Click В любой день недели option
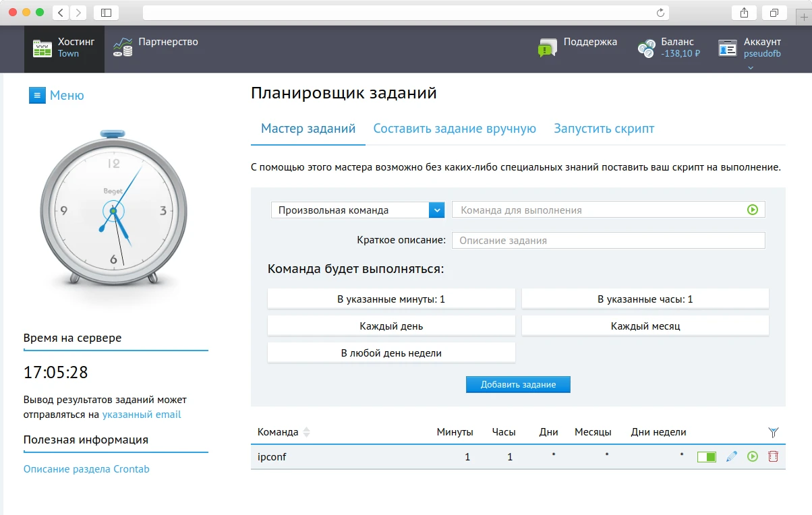The image size is (812, 515). click(x=391, y=352)
